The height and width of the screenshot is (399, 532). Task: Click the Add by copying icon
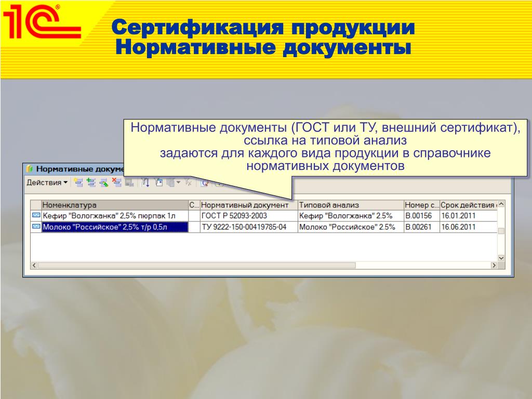coord(91,182)
